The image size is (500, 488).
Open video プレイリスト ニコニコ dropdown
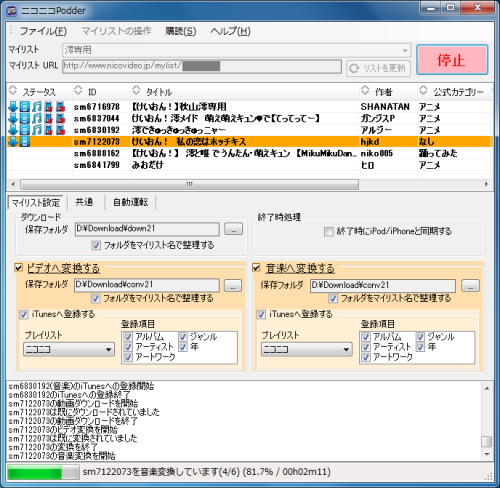coord(69,349)
